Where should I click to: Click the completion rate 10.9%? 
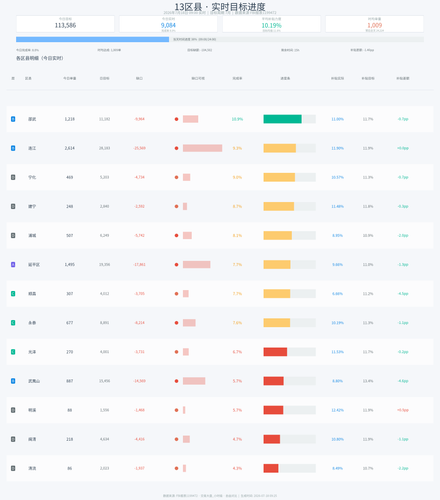point(237,119)
